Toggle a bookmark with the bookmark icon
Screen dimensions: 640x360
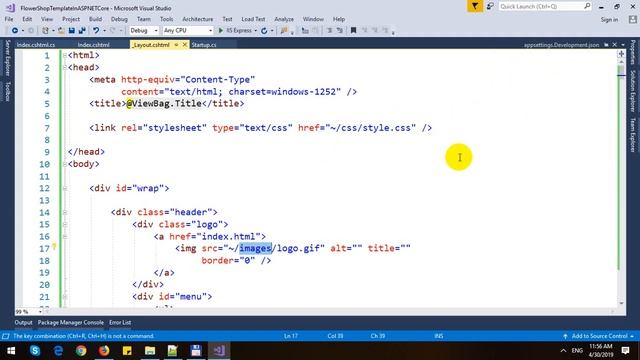[x=353, y=31]
